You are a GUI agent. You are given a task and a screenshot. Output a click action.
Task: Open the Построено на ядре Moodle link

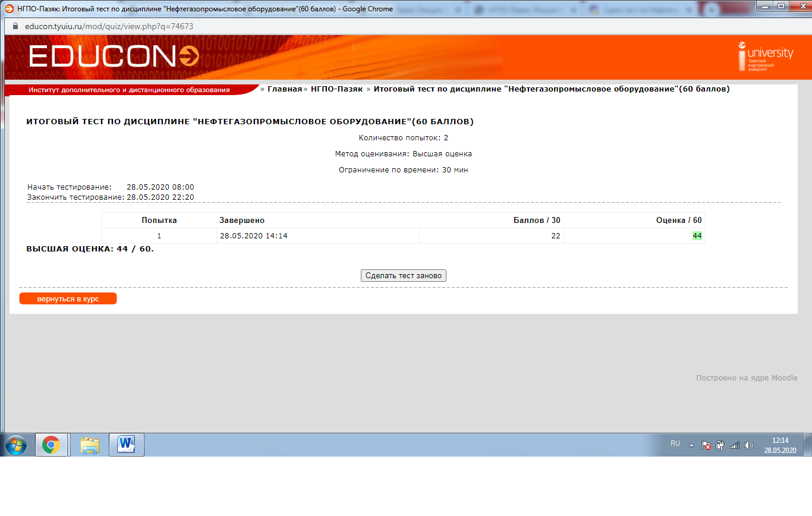pos(747,378)
